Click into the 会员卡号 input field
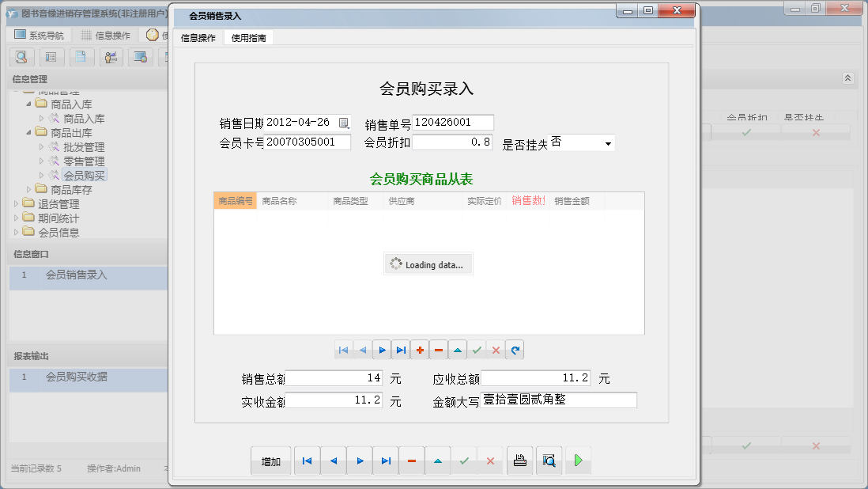 coord(308,142)
